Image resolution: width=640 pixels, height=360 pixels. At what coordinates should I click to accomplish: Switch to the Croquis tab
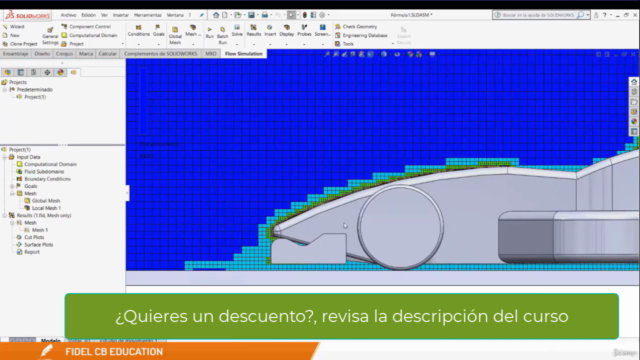click(x=64, y=54)
